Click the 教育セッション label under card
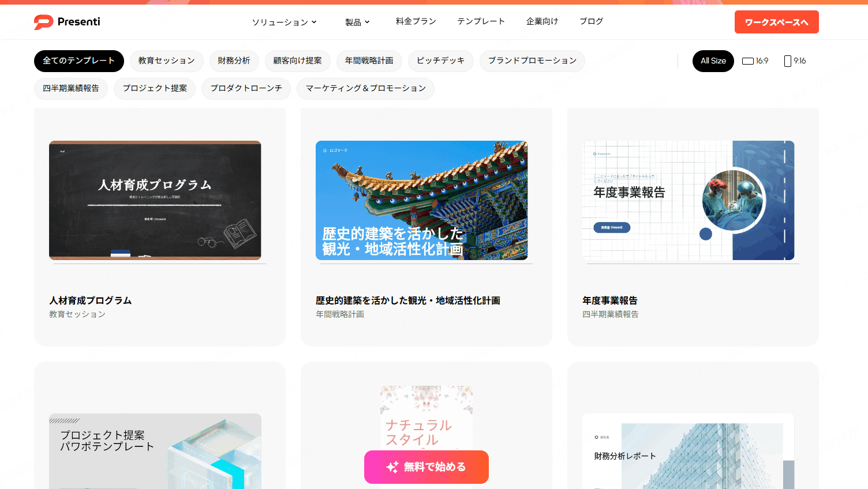Image resolution: width=868 pixels, height=489 pixels. coord(77,314)
